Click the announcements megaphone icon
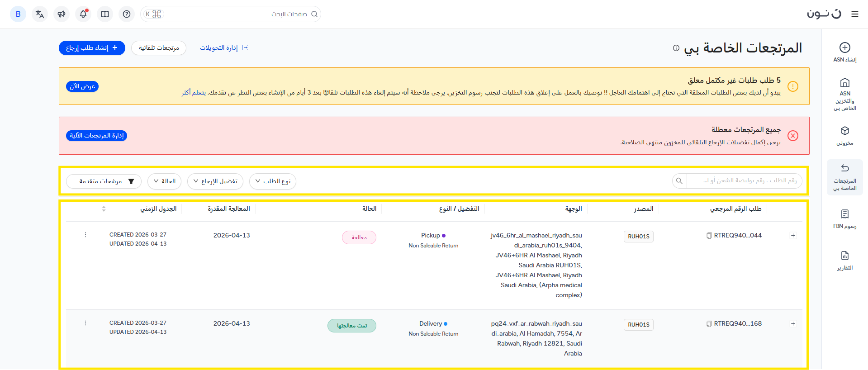868x370 pixels. coord(62,14)
